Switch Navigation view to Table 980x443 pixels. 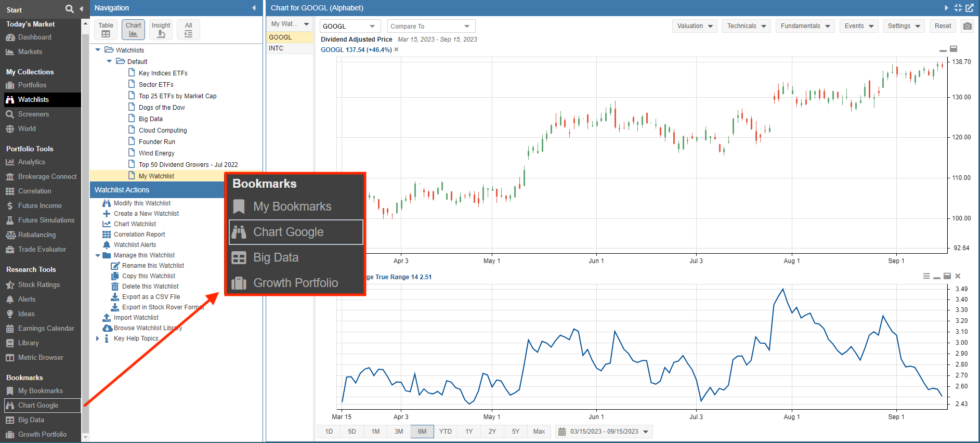tap(106, 30)
